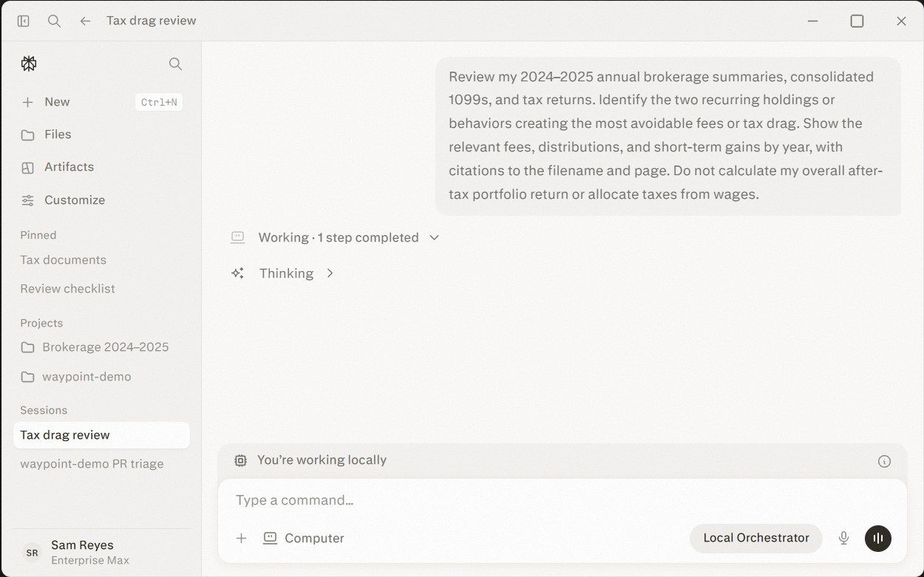Click the chip icon beside working locally
The height and width of the screenshot is (577, 924).
click(240, 460)
